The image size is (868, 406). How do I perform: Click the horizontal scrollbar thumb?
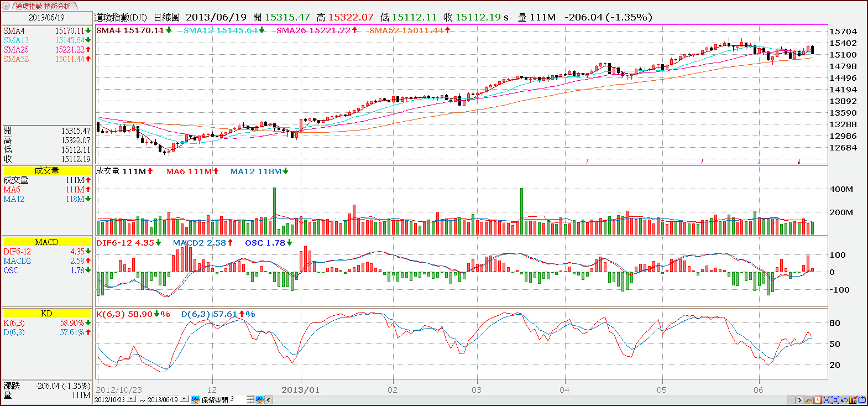tap(791, 399)
